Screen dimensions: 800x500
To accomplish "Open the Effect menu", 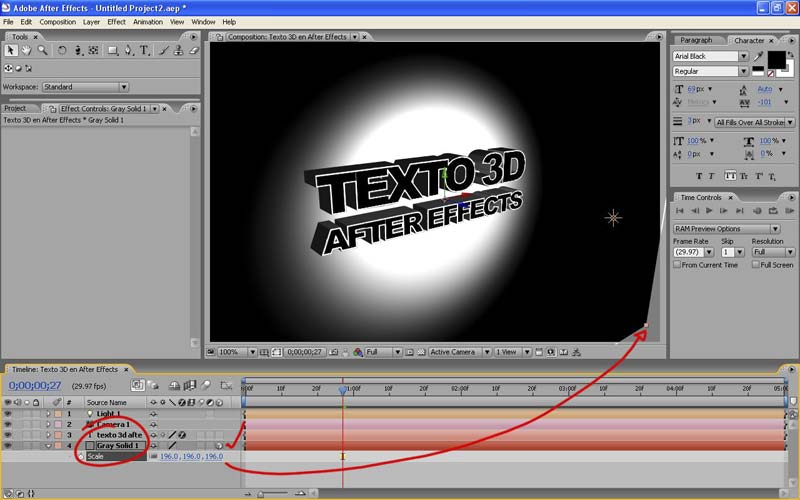I will [x=116, y=22].
